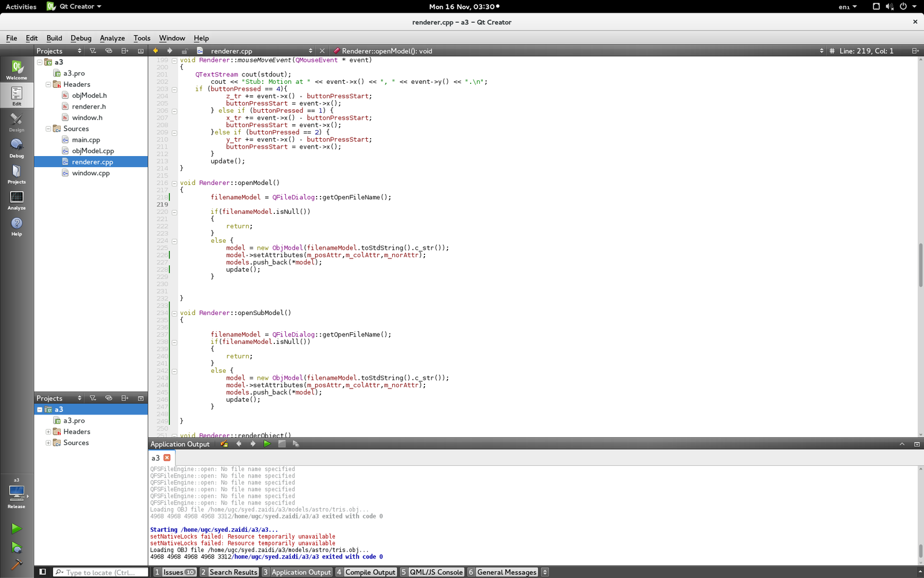
Task: Expand the Sources folder in lower Projects pane
Action: [x=49, y=443]
